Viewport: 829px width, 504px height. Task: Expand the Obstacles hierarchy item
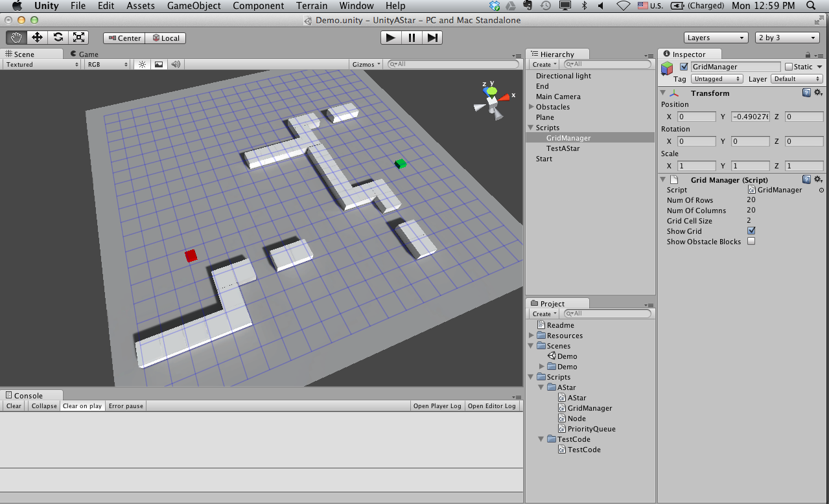click(531, 107)
